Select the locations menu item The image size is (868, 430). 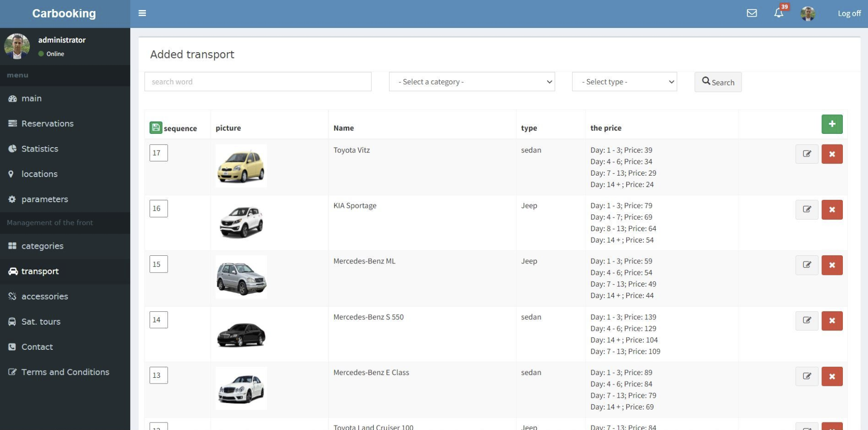[x=39, y=174]
